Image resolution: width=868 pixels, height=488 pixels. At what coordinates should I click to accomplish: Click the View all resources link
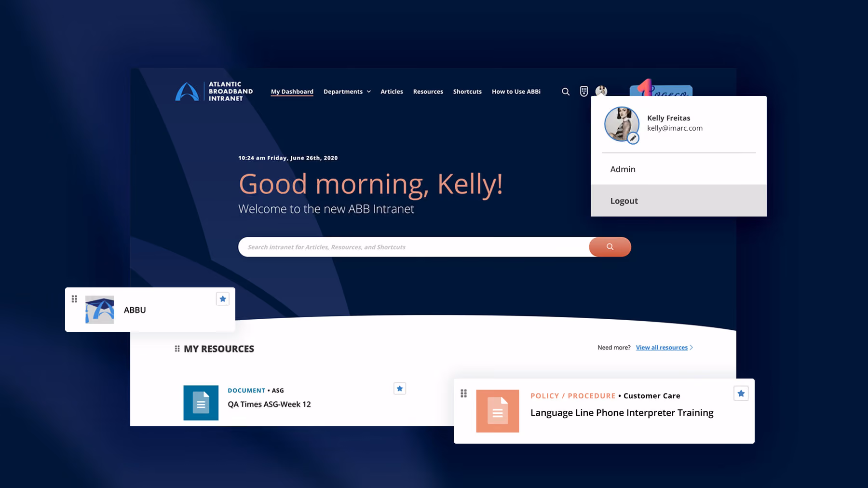coord(662,348)
